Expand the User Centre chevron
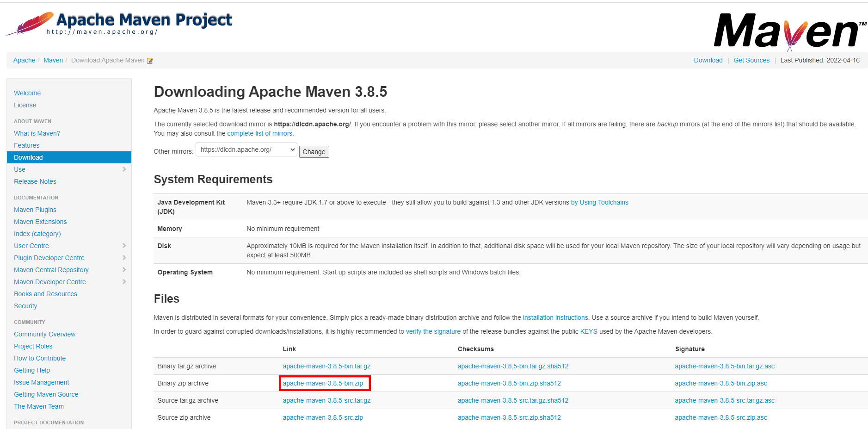This screenshot has height=429, width=868. coord(124,246)
